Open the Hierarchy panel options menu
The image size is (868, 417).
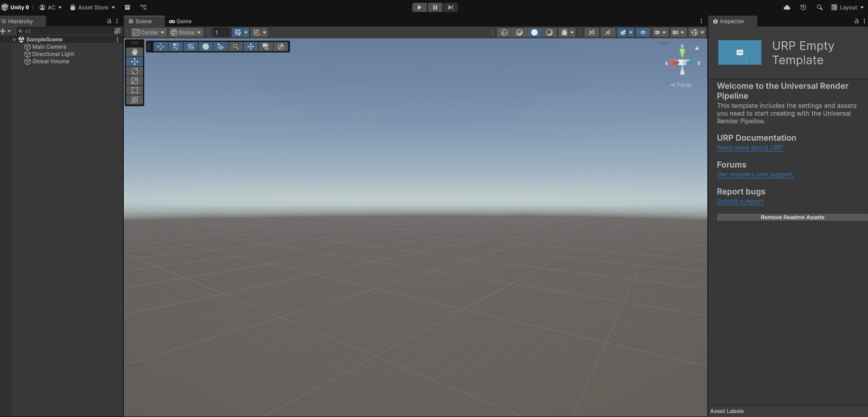click(x=117, y=21)
